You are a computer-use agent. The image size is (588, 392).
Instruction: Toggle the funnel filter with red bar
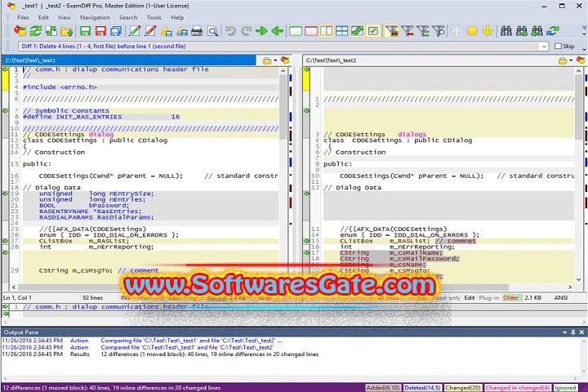click(x=408, y=31)
